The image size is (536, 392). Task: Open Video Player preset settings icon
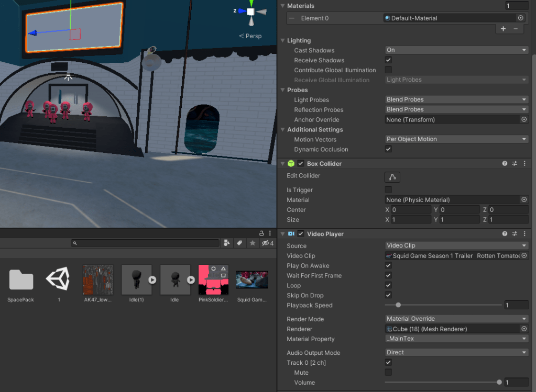point(515,234)
